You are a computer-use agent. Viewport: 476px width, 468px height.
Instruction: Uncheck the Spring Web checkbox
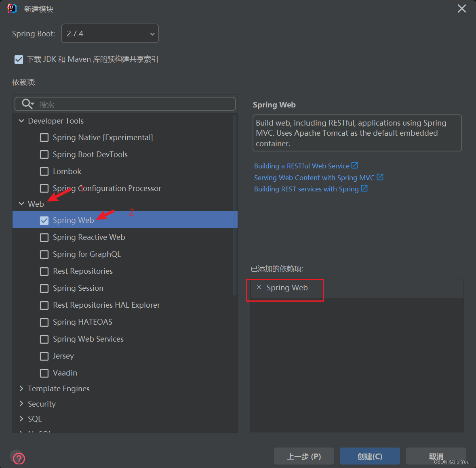click(44, 220)
